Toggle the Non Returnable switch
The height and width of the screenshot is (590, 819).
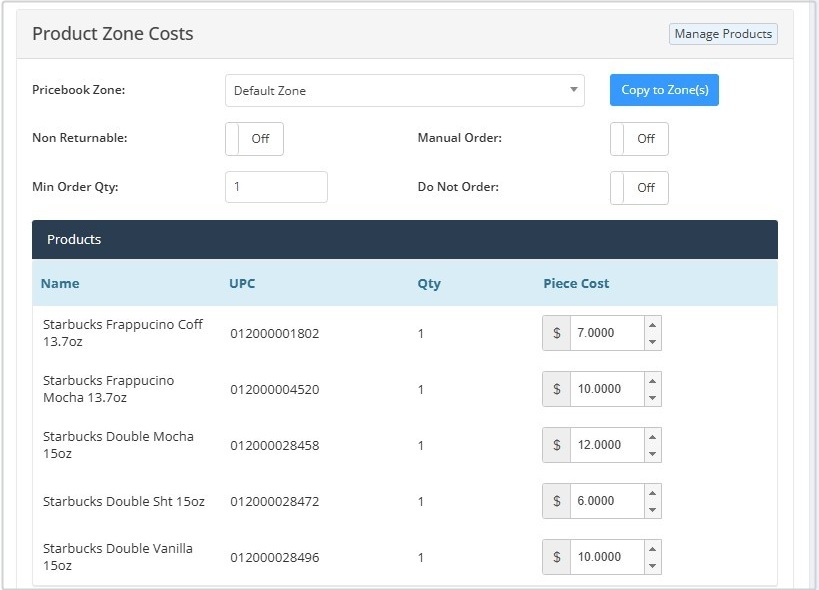[254, 139]
